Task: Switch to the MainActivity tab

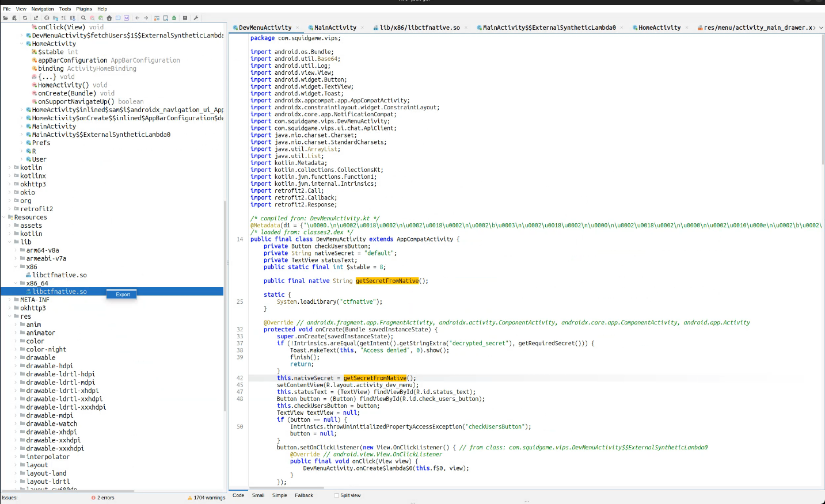Action: point(334,28)
